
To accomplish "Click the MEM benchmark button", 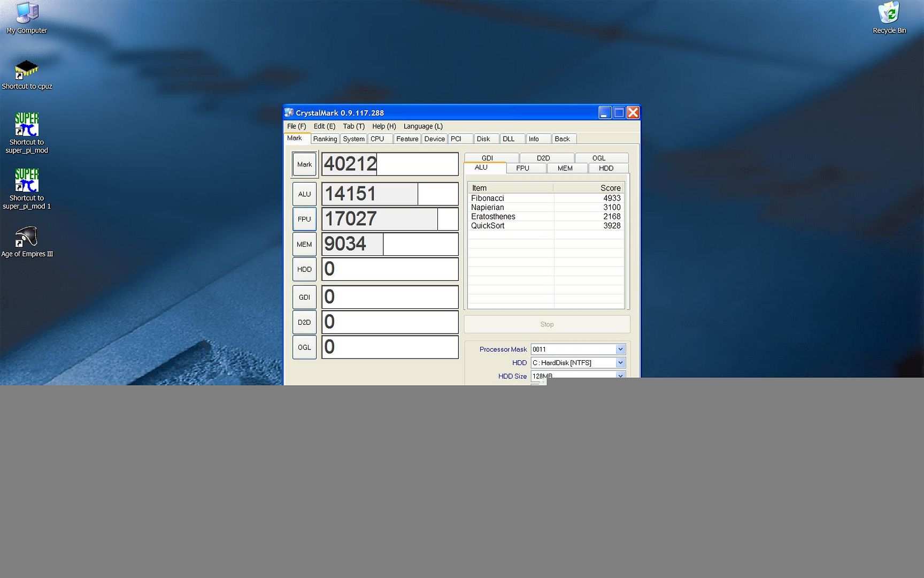I will click(x=304, y=244).
